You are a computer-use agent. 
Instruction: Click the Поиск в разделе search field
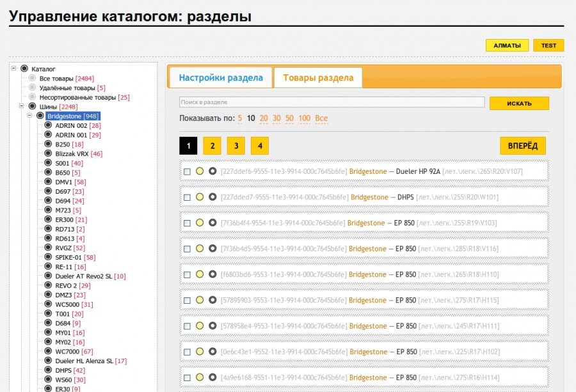pos(332,102)
